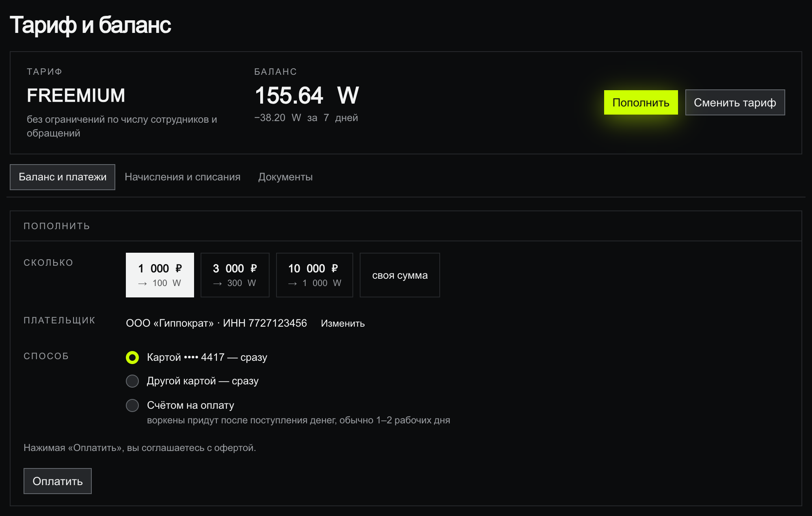Click payer text ООО «Гиппократ» · ИНН 7727123456

[x=216, y=323]
